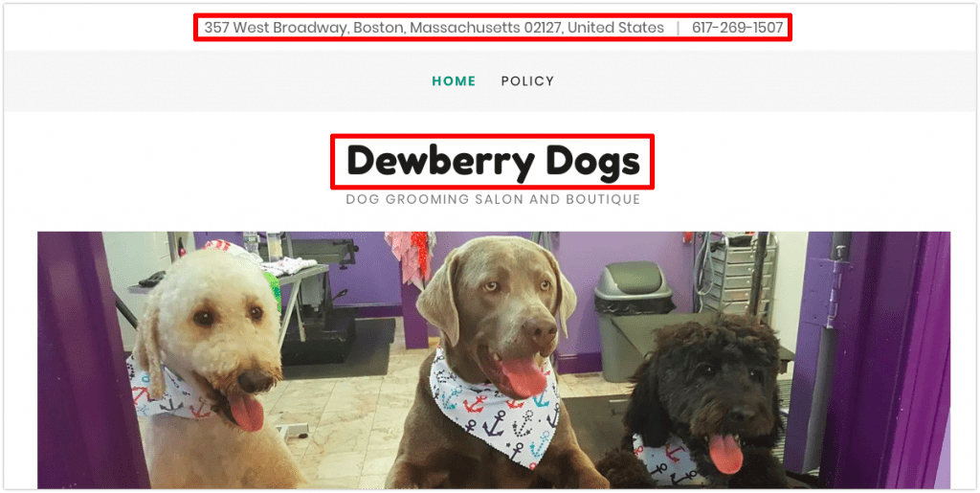Click the divider between address and phone
Viewport: 980px width, 493px height.
click(678, 28)
